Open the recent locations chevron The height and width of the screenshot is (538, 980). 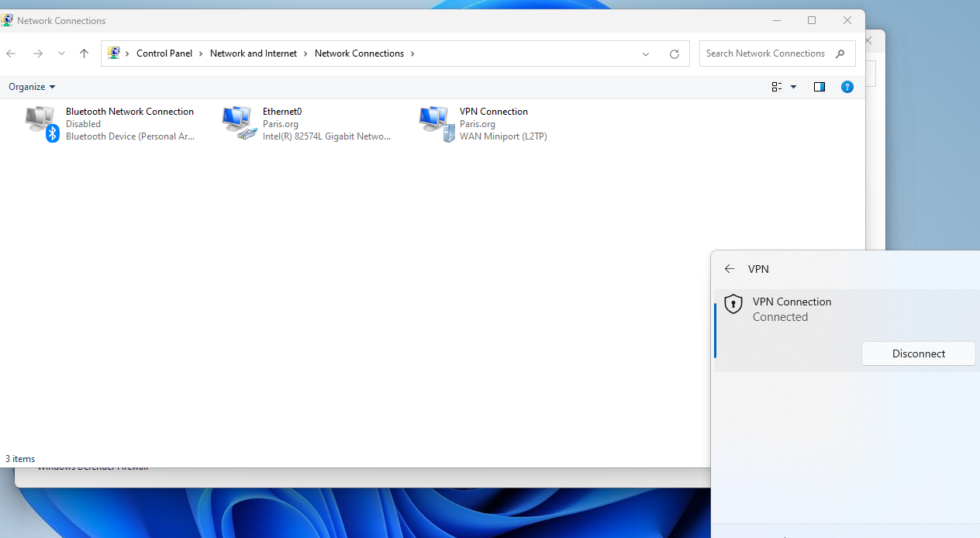61,53
